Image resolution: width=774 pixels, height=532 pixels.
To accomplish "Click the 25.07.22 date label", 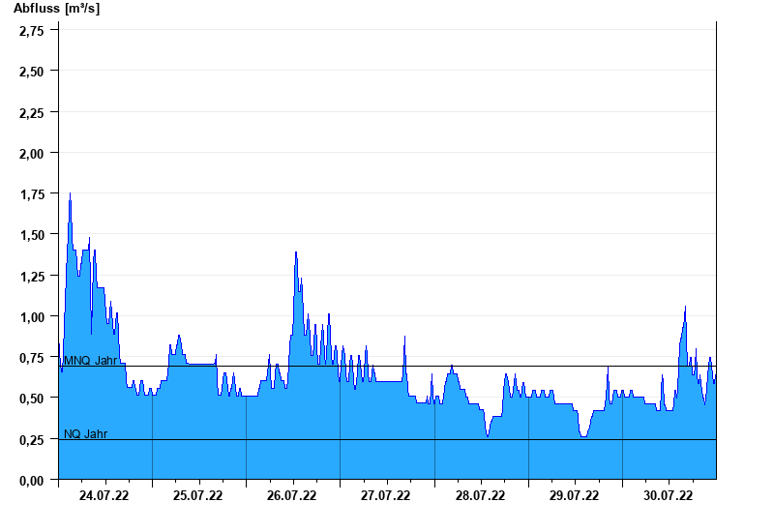I will 197,495.
